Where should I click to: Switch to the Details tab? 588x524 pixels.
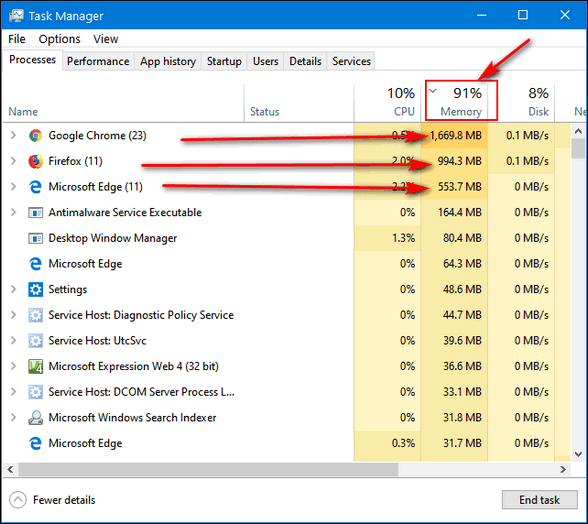pos(305,61)
